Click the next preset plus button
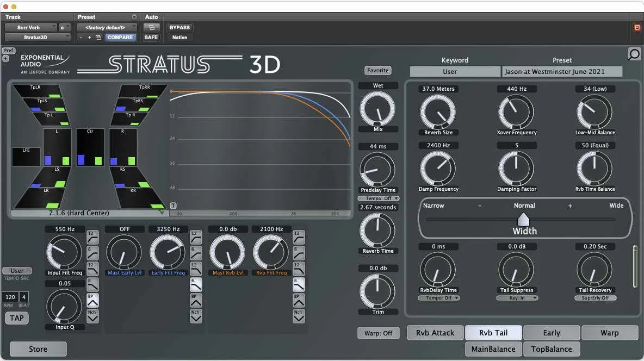 coord(89,38)
